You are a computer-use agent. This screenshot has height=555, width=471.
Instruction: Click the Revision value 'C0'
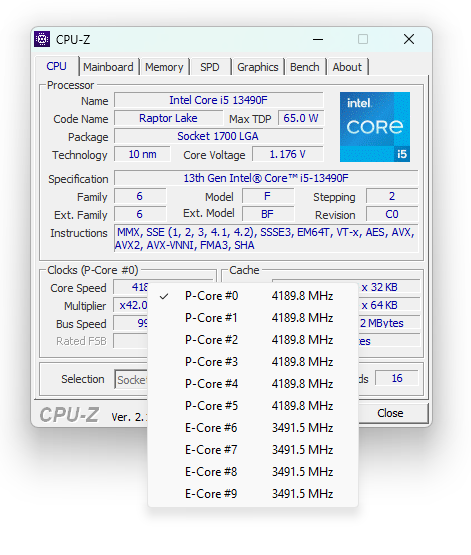pos(392,214)
